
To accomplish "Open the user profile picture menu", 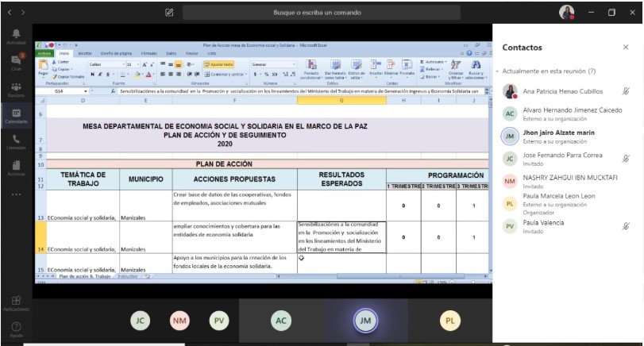I will tap(566, 13).
